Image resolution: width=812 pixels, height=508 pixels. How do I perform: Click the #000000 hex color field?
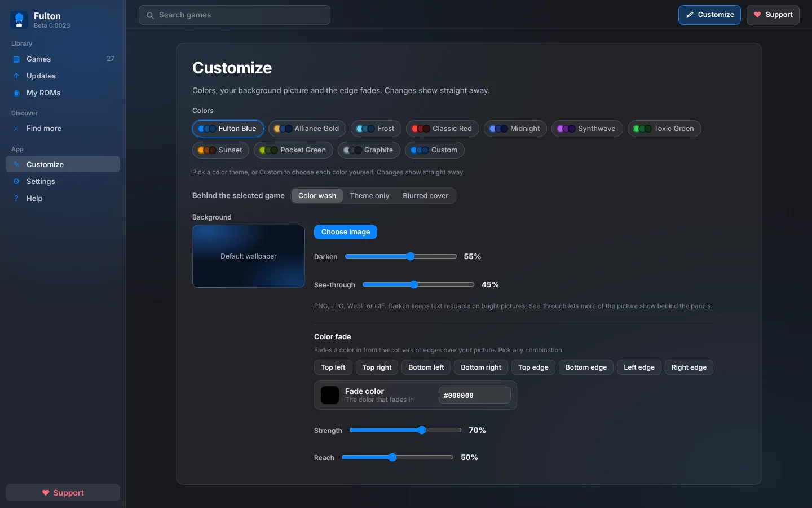pyautogui.click(x=475, y=395)
